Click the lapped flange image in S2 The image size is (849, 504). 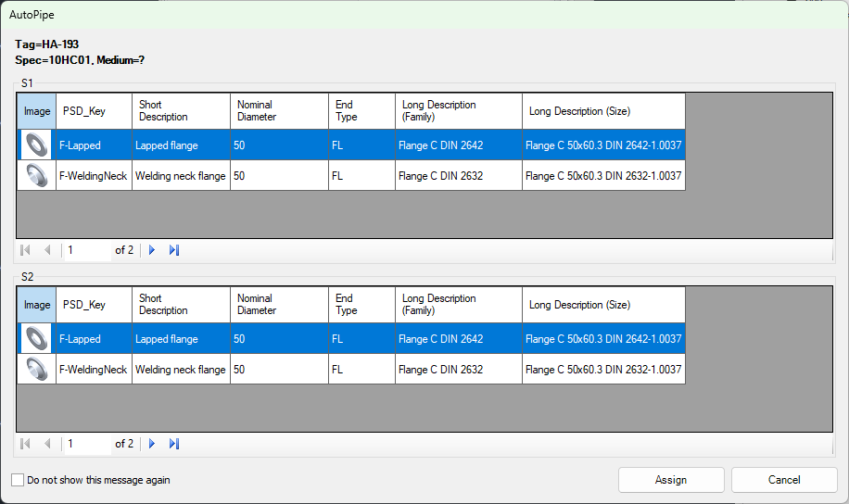click(37, 339)
